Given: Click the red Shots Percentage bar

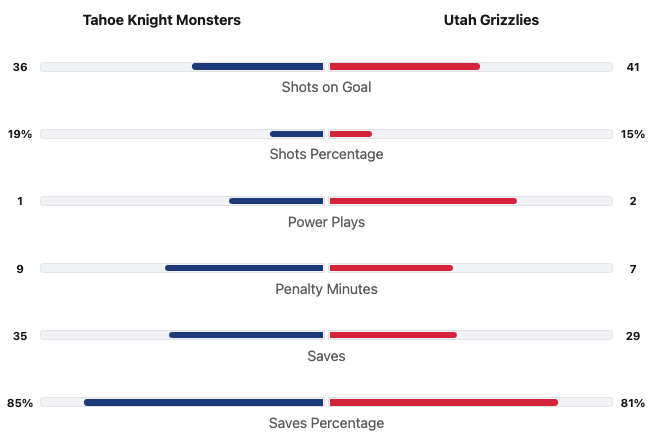Looking at the screenshot, I should (x=350, y=134).
